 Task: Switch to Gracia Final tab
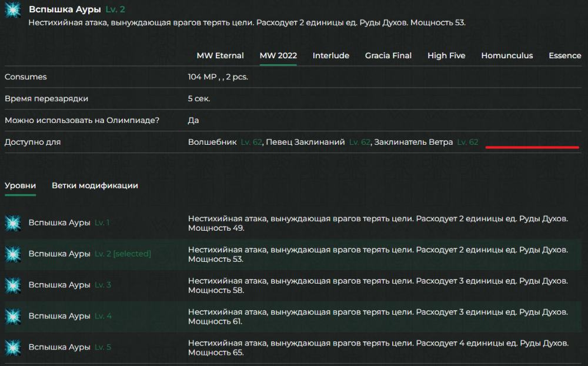tap(388, 56)
